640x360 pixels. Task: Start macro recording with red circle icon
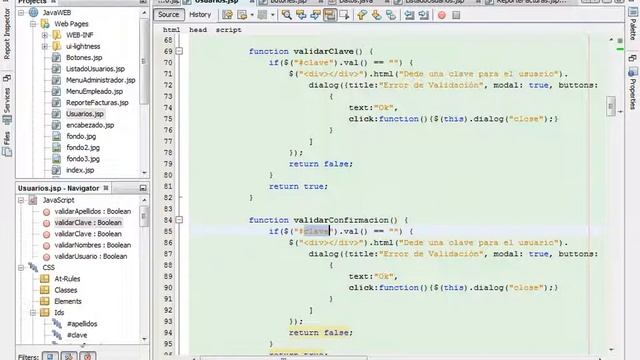(442, 16)
